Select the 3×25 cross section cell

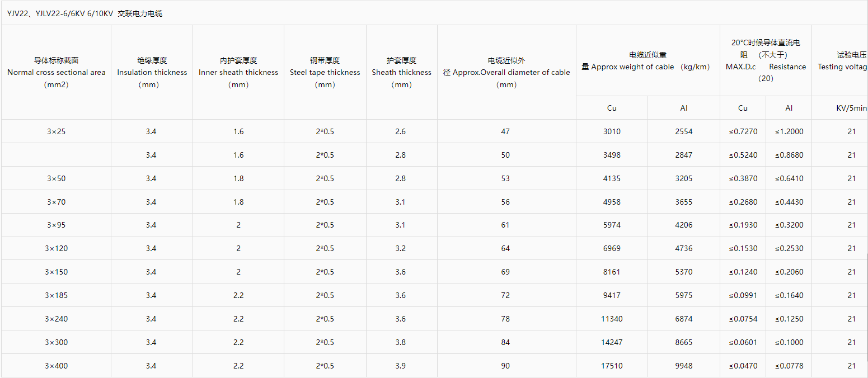[x=56, y=131]
